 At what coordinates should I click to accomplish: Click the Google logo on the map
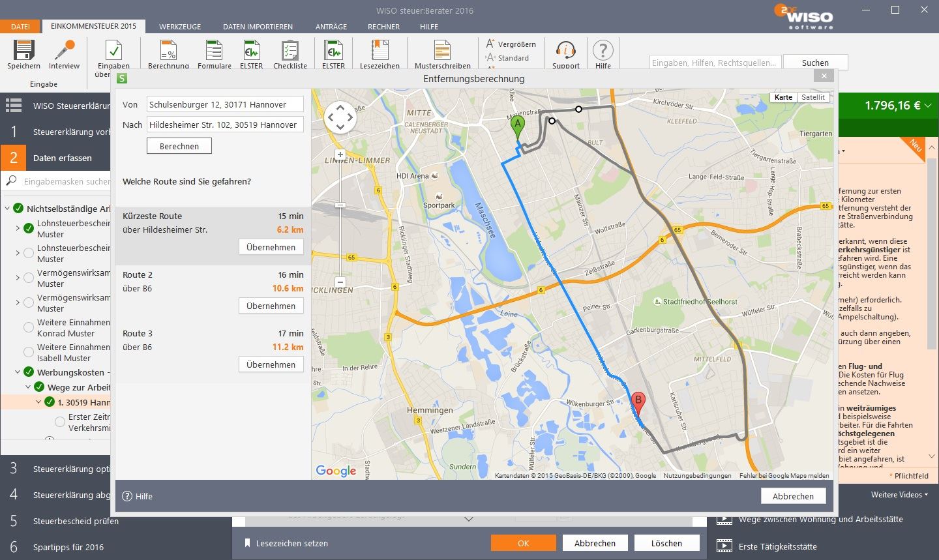pyautogui.click(x=336, y=471)
